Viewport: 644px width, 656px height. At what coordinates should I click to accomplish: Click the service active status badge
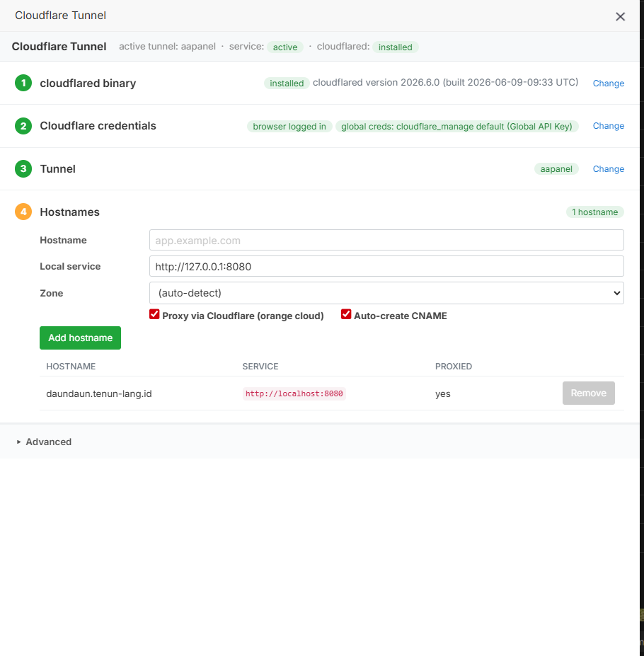(x=285, y=47)
